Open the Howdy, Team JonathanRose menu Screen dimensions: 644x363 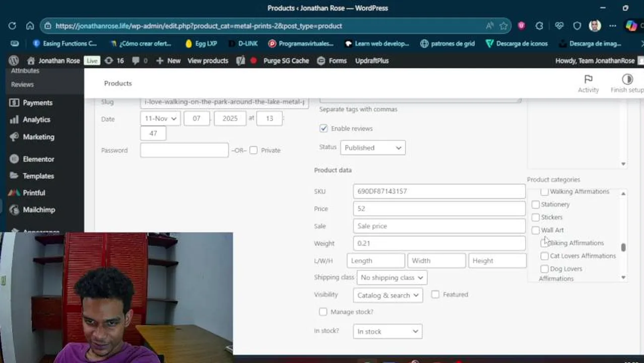(x=599, y=60)
